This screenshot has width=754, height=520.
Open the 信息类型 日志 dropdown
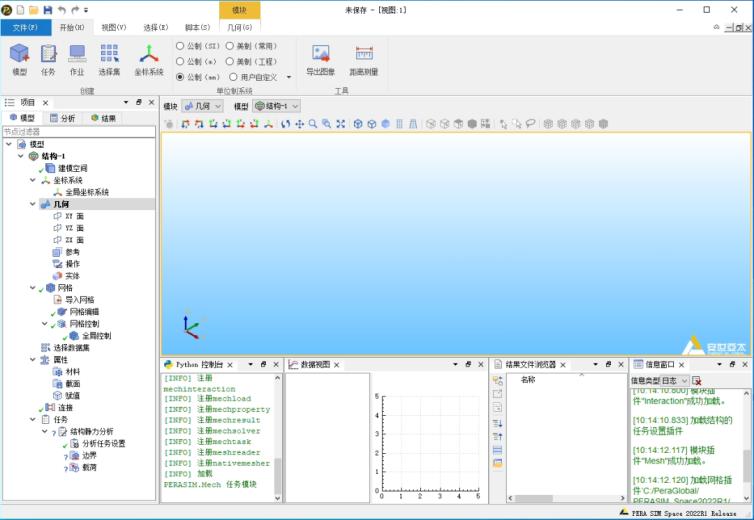(x=675, y=380)
